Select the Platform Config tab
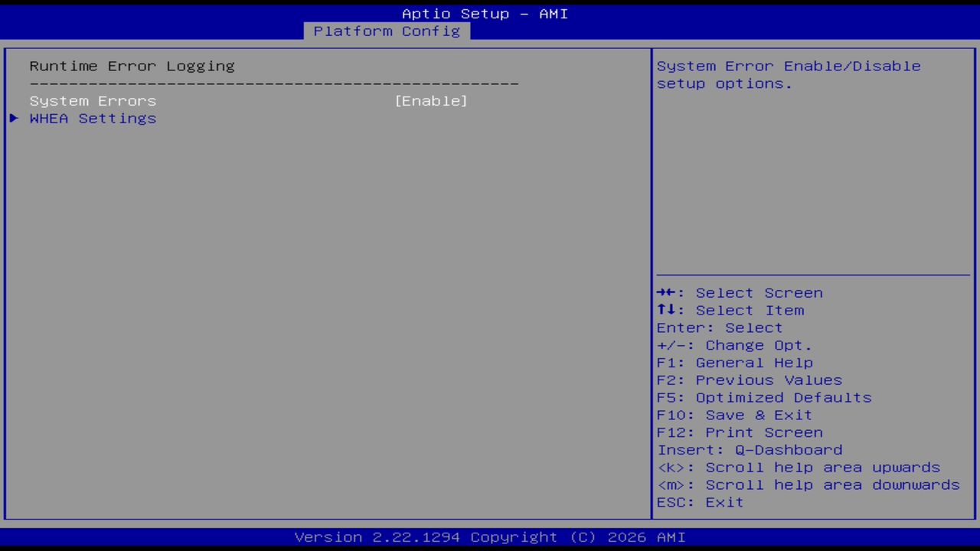Viewport: 980px width, 551px height. [x=386, y=31]
